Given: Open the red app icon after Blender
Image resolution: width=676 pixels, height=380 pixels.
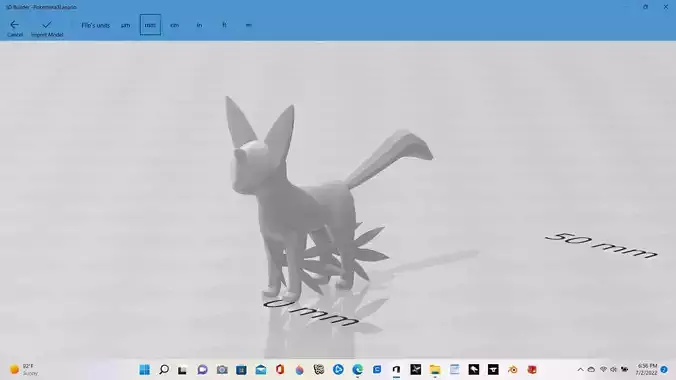Looking at the screenshot, I should pos(532,370).
